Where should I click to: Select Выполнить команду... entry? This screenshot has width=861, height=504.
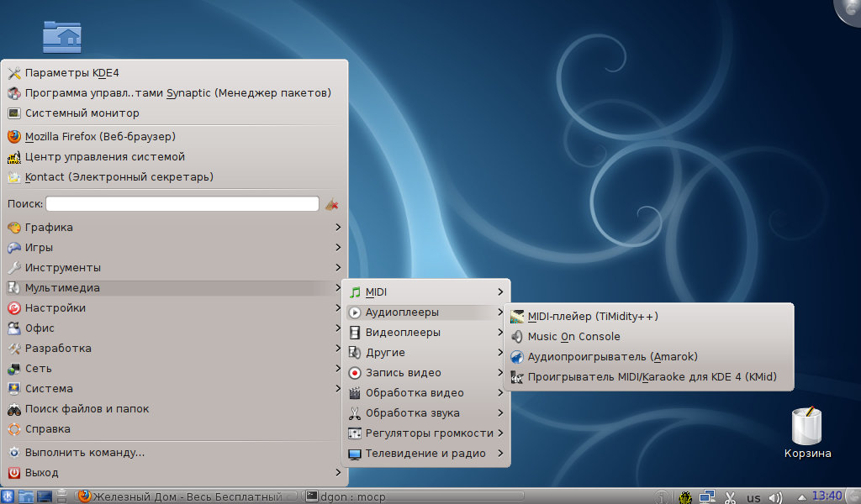pyautogui.click(x=84, y=453)
